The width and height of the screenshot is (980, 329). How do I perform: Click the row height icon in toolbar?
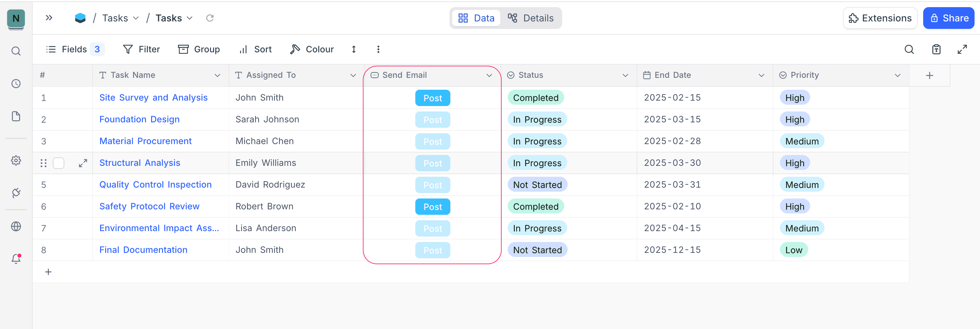coord(354,49)
